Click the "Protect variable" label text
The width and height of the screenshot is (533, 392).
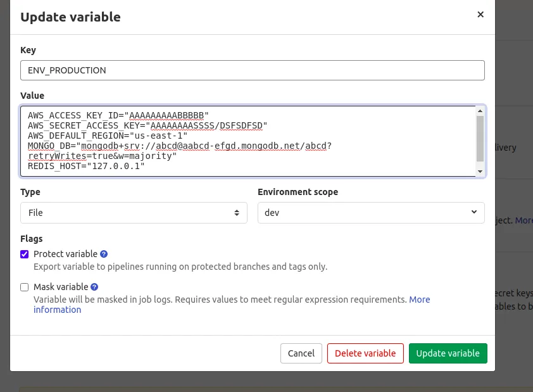click(x=65, y=254)
